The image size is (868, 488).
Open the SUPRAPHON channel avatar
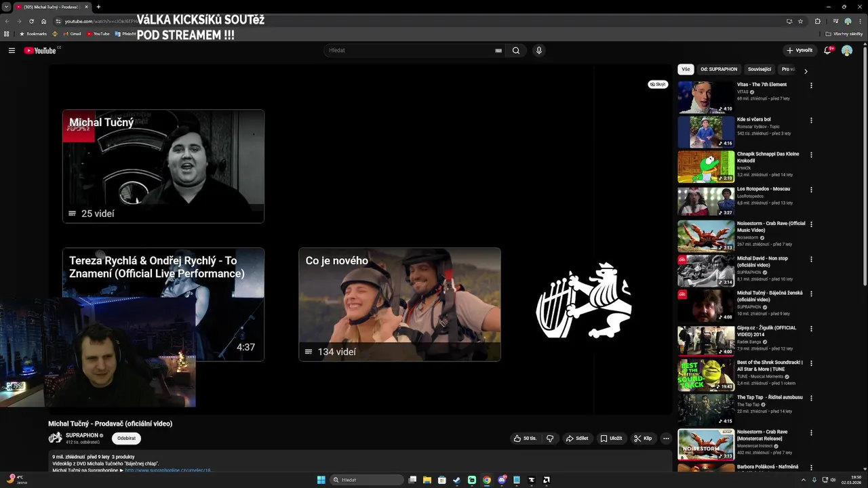(x=55, y=438)
